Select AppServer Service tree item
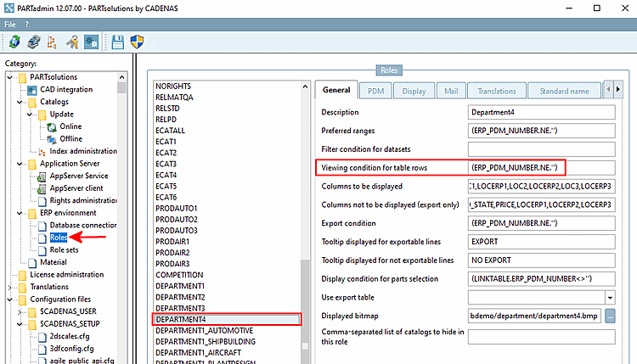Viewport: 637px width, 364px height. click(x=79, y=176)
